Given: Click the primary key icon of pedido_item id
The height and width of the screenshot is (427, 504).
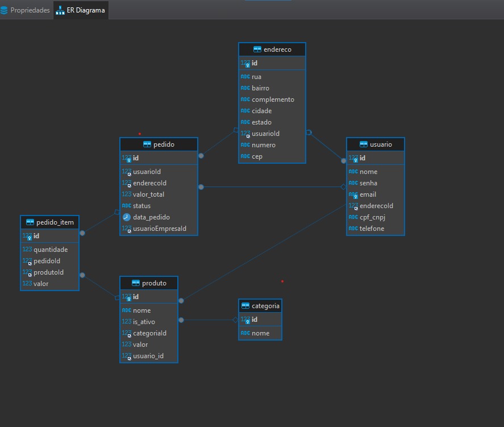Looking at the screenshot, I should 27,236.
